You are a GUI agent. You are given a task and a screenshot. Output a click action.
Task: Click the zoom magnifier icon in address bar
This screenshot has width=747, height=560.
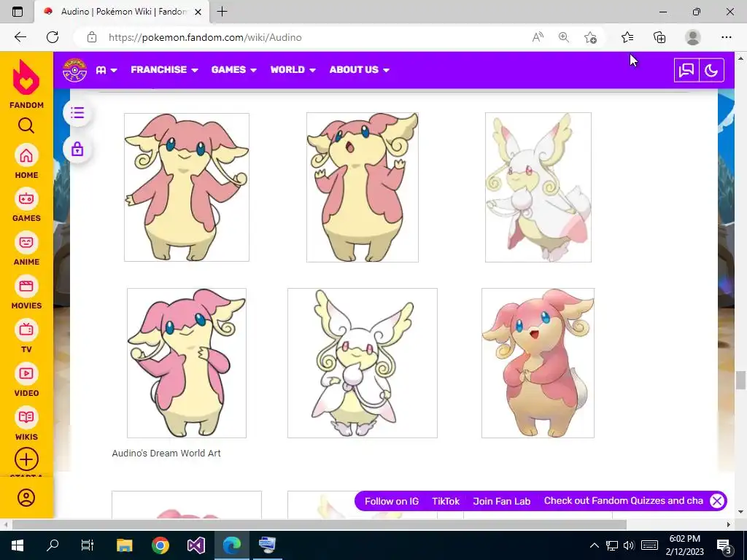(x=564, y=37)
